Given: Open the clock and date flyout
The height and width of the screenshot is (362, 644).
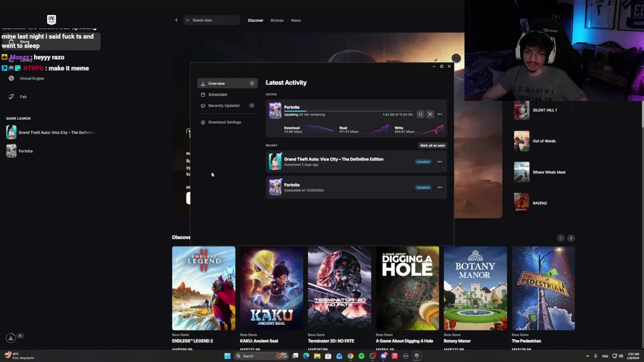Looking at the screenshot, I should click(633, 356).
